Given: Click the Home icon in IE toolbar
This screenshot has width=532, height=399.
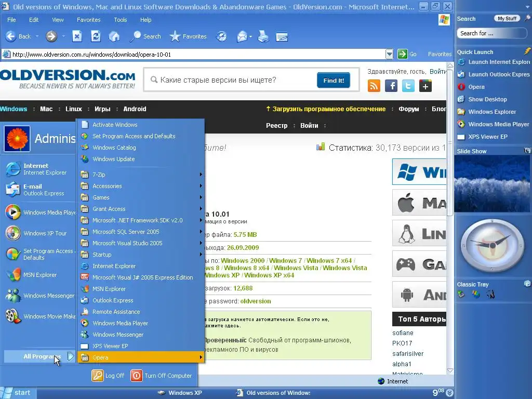Looking at the screenshot, I should (x=114, y=36).
